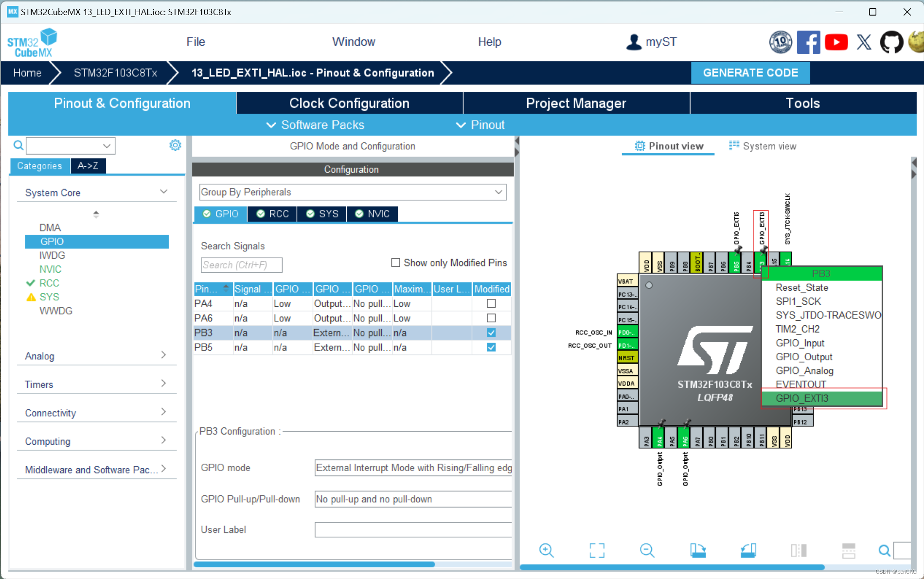Open the Facebook icon link

pyautogui.click(x=808, y=42)
